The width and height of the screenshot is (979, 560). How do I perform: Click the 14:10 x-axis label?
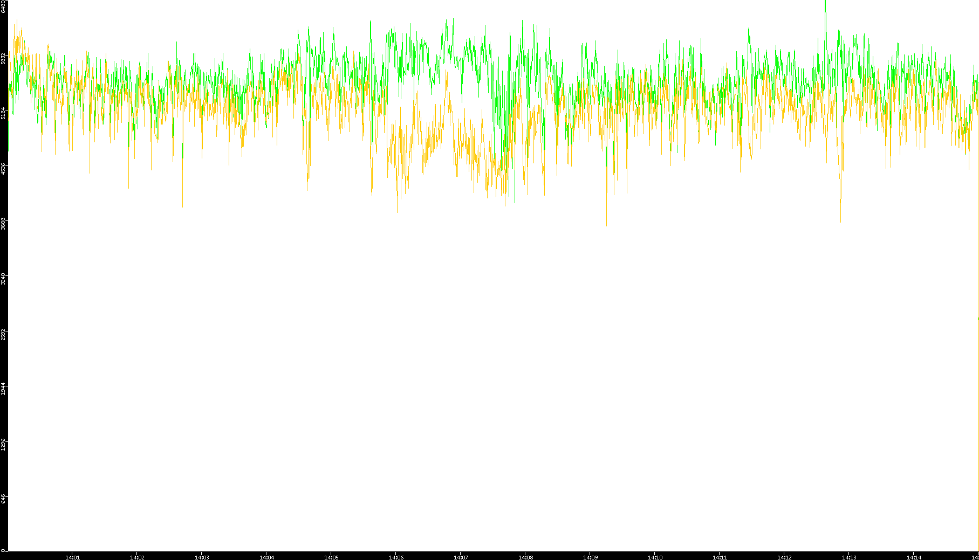tap(655, 557)
